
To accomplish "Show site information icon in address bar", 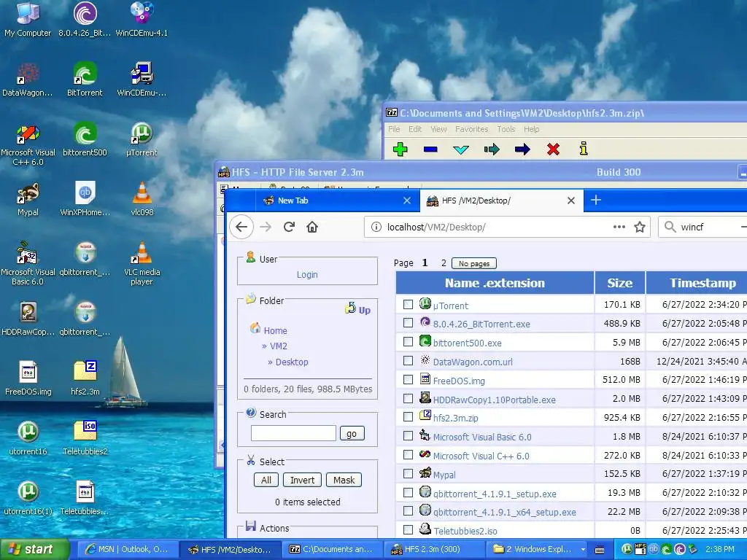I will click(376, 227).
